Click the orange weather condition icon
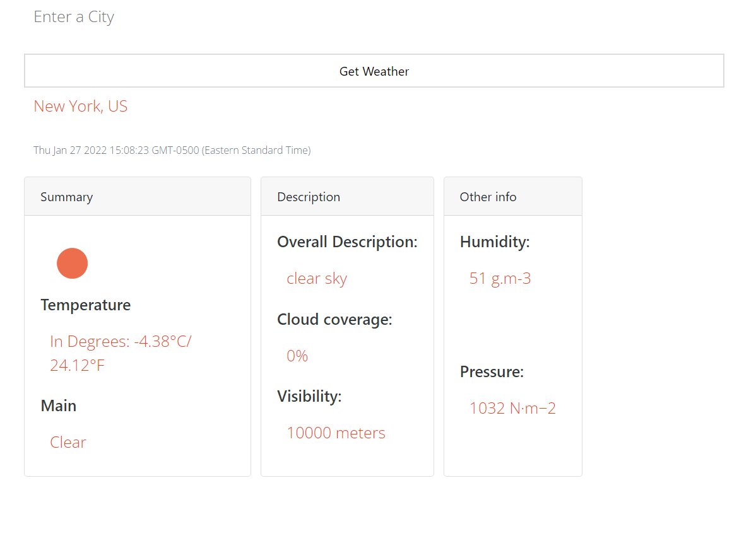744x560 pixels. (x=72, y=263)
